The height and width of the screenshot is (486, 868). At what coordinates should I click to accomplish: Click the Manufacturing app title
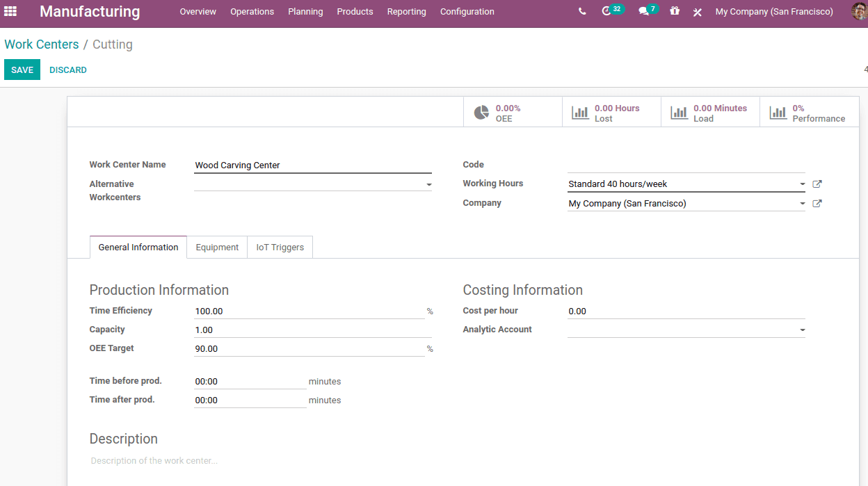point(90,12)
